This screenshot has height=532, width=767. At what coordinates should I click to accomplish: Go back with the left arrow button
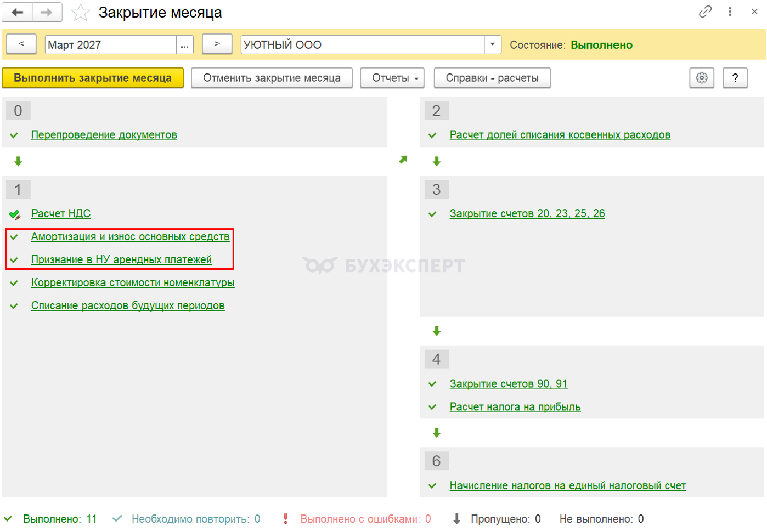[18, 12]
